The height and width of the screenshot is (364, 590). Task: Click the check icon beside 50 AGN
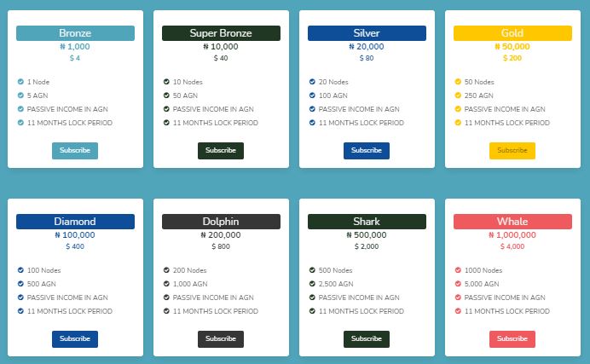166,95
